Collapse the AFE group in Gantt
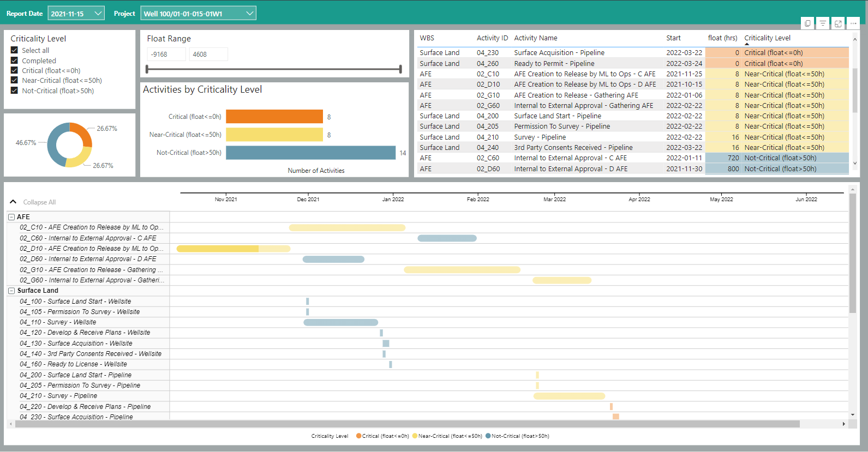This screenshot has height=452, width=868. [11, 217]
